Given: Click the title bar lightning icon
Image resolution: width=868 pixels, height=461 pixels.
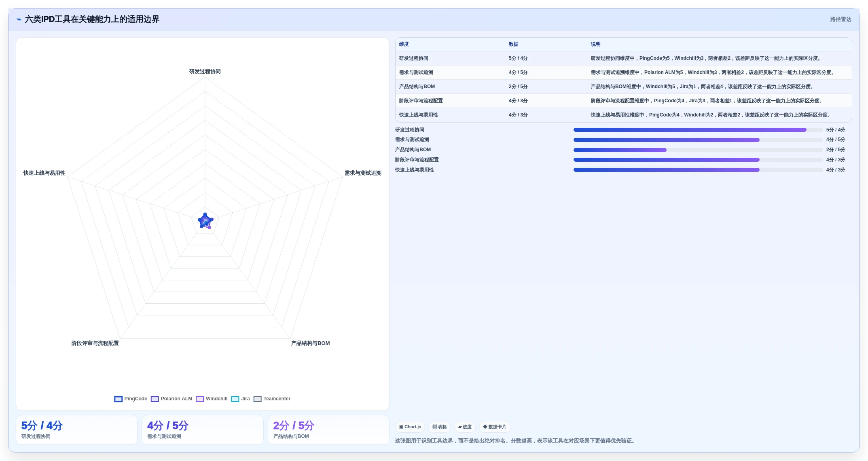Looking at the screenshot, I should click(19, 19).
